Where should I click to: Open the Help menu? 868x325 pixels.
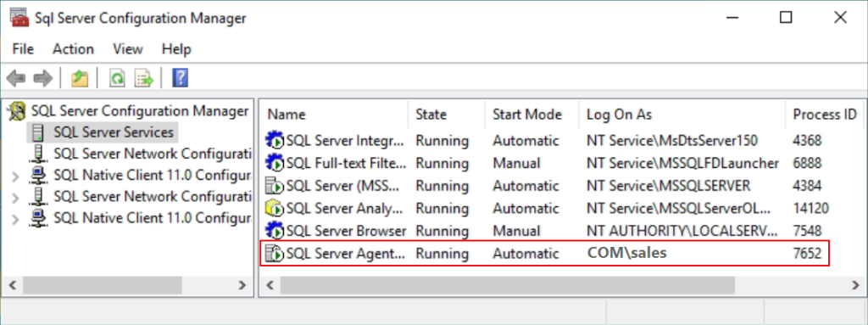pos(176,49)
